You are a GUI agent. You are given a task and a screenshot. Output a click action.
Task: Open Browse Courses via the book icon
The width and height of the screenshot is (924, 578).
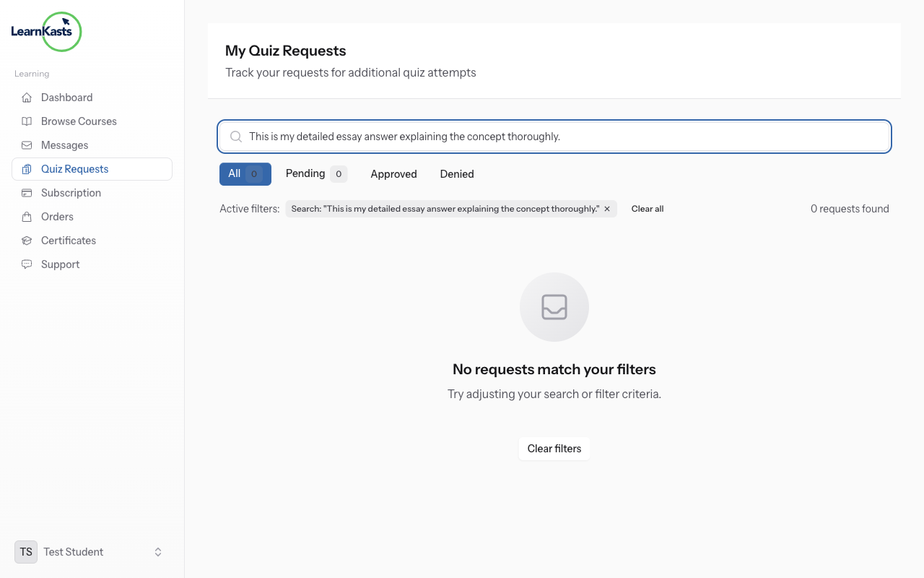(x=26, y=121)
